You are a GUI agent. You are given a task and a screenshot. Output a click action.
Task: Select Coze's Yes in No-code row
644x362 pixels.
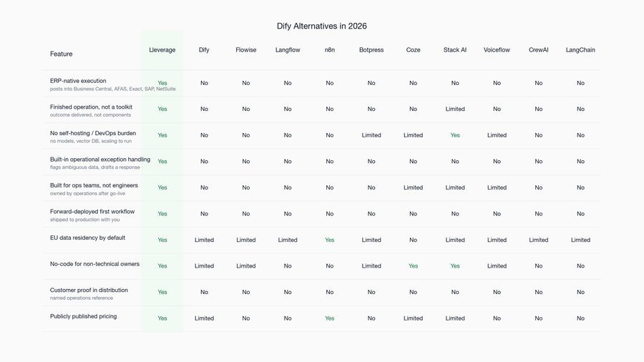(x=413, y=266)
